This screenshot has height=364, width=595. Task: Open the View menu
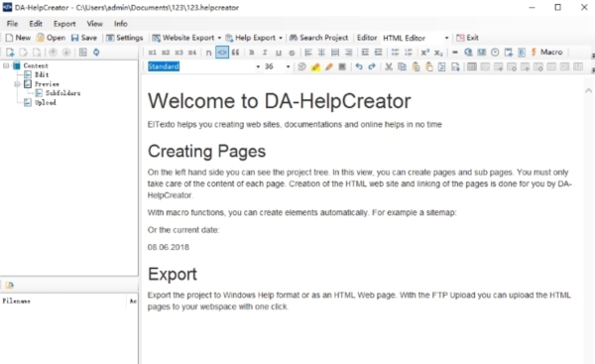[94, 24]
